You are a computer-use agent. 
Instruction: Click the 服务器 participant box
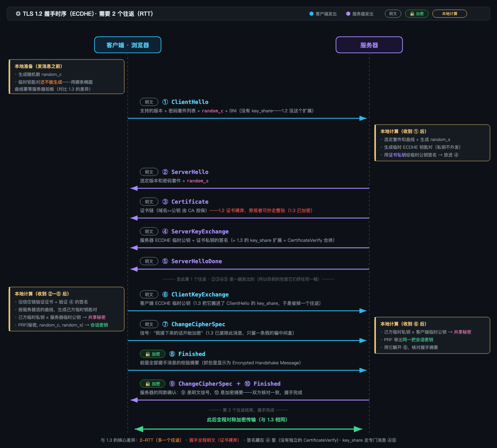click(369, 45)
